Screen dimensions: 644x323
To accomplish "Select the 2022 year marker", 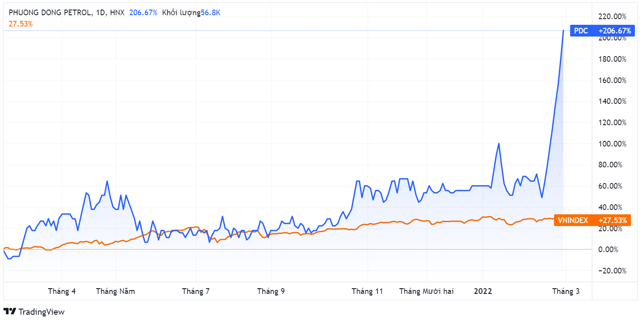I will click(483, 291).
